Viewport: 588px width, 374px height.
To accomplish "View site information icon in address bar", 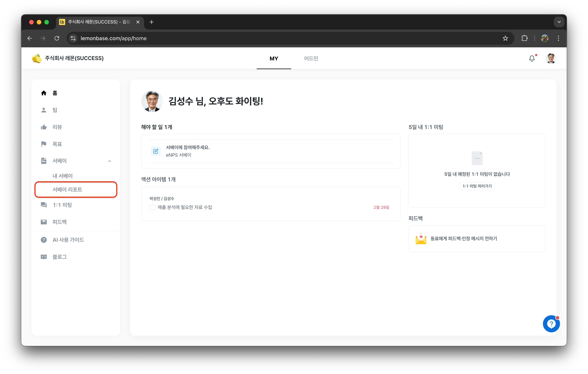I will click(x=73, y=38).
